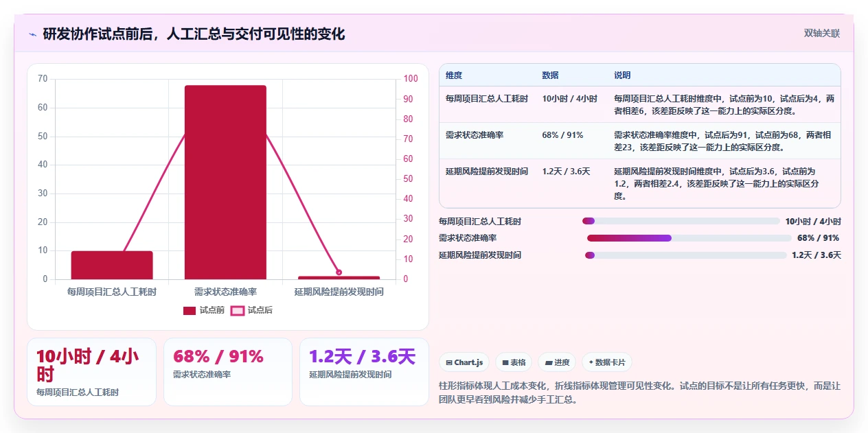Viewport: 868px width, 433px height.
Task: Click x-axis label 需求状态准确率
Action: [225, 292]
